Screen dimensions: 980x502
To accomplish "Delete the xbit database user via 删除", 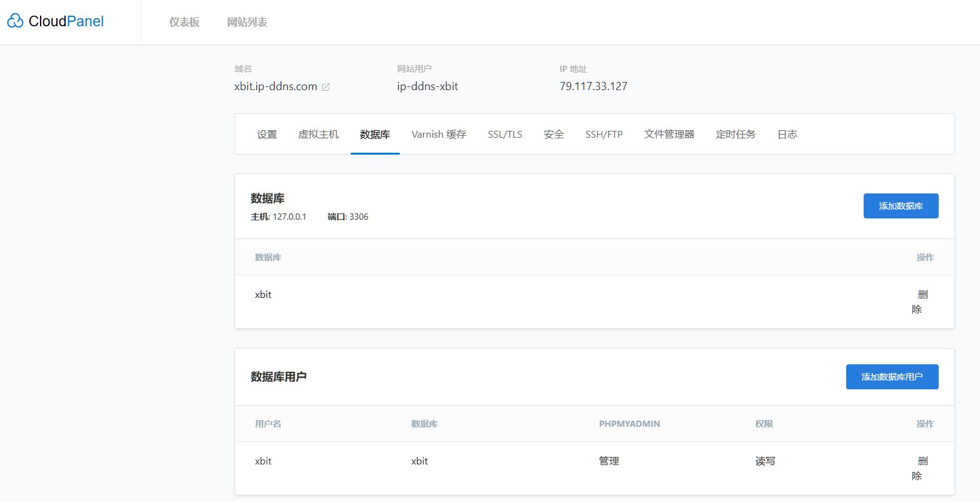I will tap(920, 468).
